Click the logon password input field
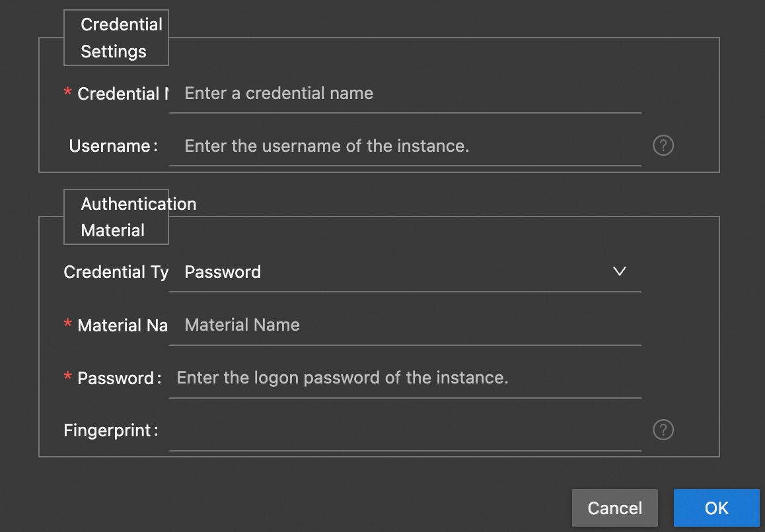 404,378
